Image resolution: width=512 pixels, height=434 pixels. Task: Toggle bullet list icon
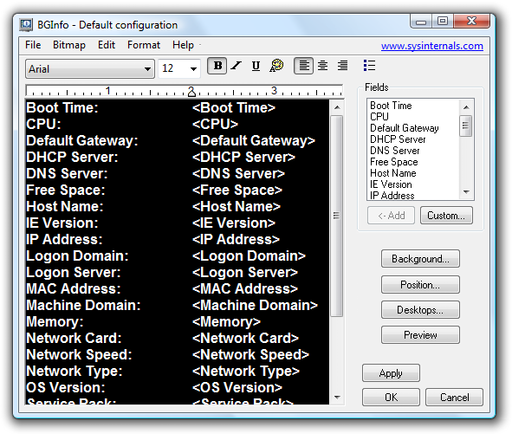coord(369,65)
